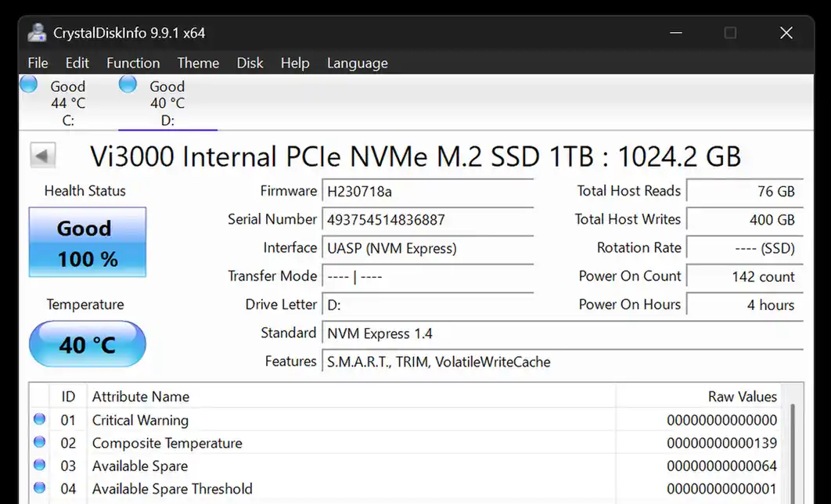Click the Standard field NVM Express 1.4
831x504 pixels.
pyautogui.click(x=563, y=333)
